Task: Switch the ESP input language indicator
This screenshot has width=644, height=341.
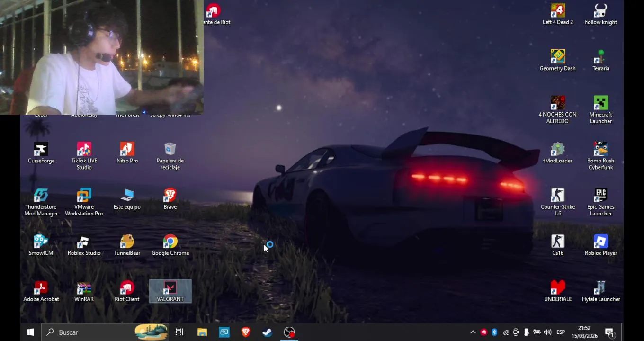Action: coord(561,332)
